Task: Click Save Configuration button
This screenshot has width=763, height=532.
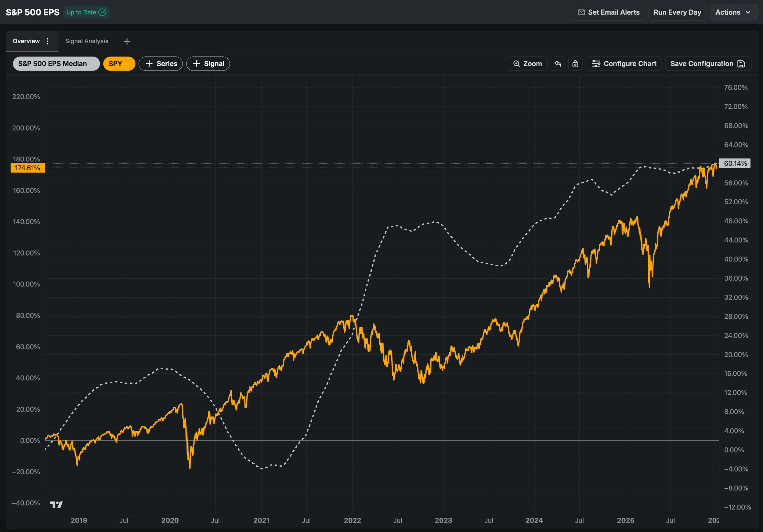Action: pyautogui.click(x=707, y=63)
